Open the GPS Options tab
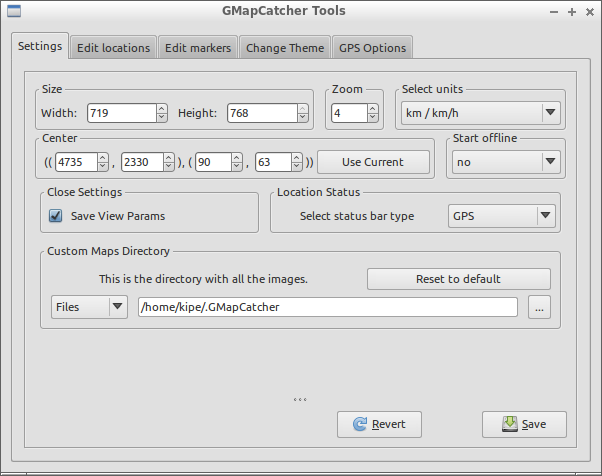Viewport: 602px width, 476px height. (x=372, y=48)
